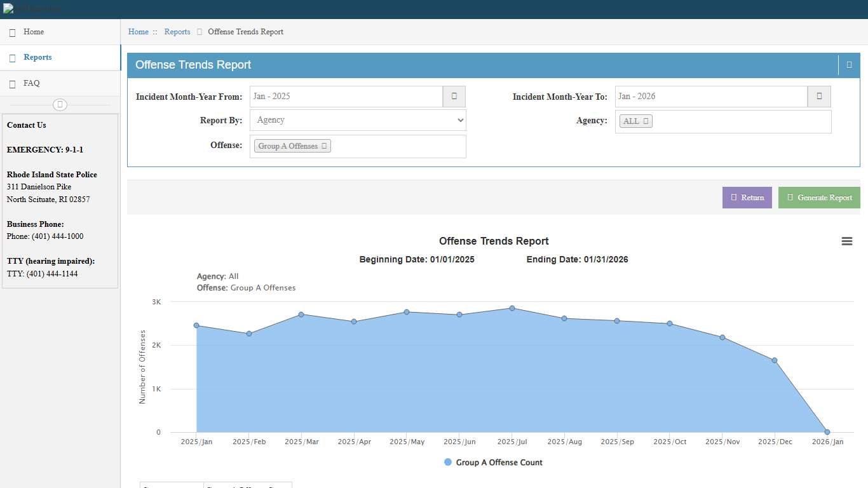
Task: Click the chart hamburger export menu
Action: pyautogui.click(x=846, y=241)
